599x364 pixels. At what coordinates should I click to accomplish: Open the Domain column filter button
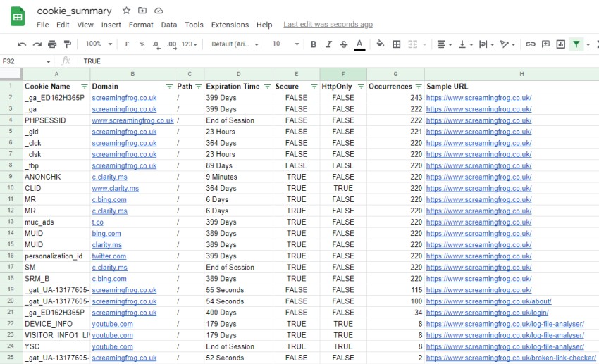coord(169,87)
